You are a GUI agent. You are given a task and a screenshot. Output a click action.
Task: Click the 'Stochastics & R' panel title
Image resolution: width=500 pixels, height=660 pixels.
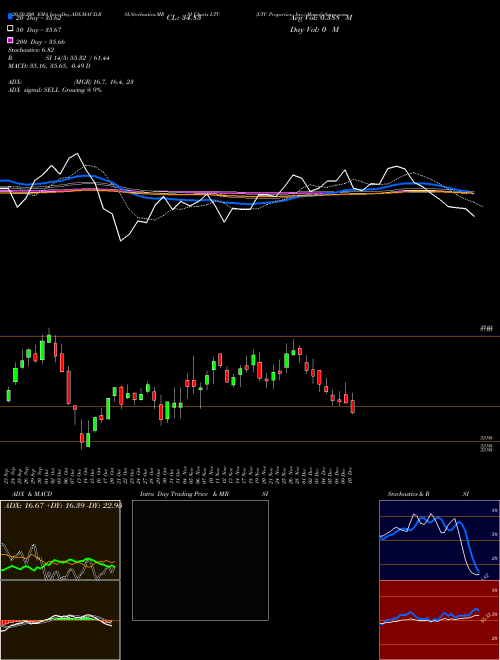coord(408,494)
